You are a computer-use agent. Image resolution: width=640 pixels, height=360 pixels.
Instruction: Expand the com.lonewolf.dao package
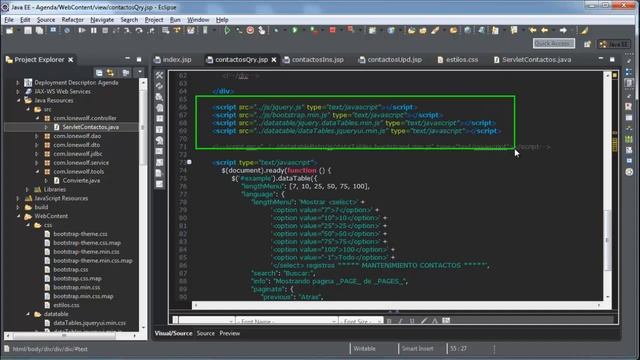(37, 136)
